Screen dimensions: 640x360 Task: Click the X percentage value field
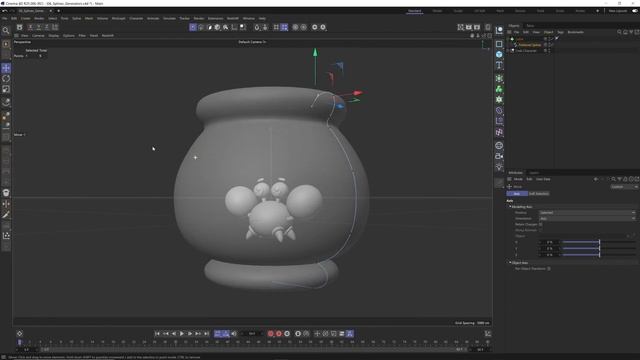(549, 242)
